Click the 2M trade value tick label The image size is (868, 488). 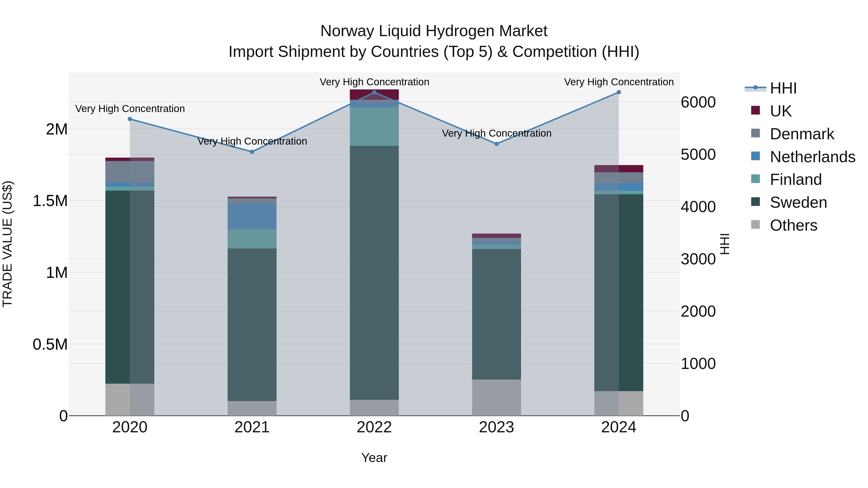(x=57, y=129)
